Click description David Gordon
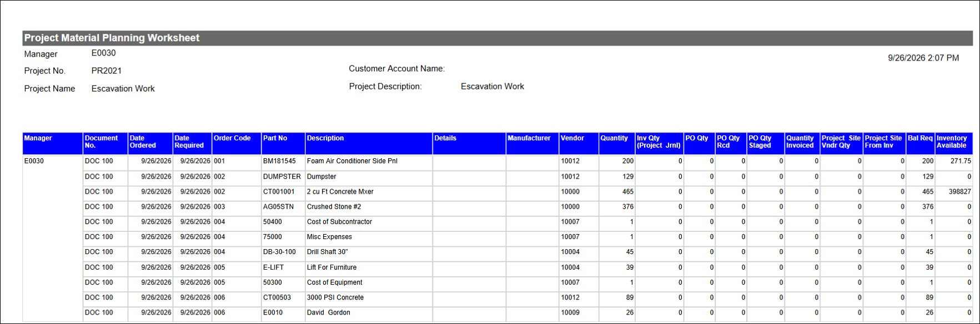This screenshot has width=980, height=324. tap(329, 312)
